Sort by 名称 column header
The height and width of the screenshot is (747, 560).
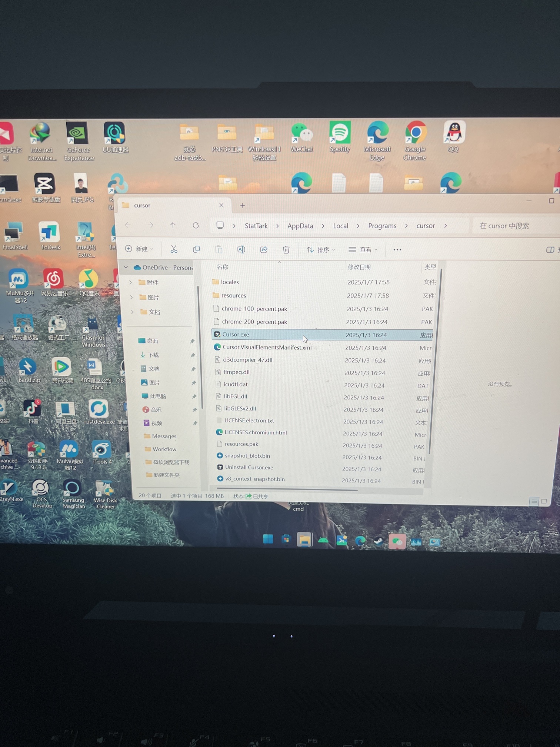(222, 267)
